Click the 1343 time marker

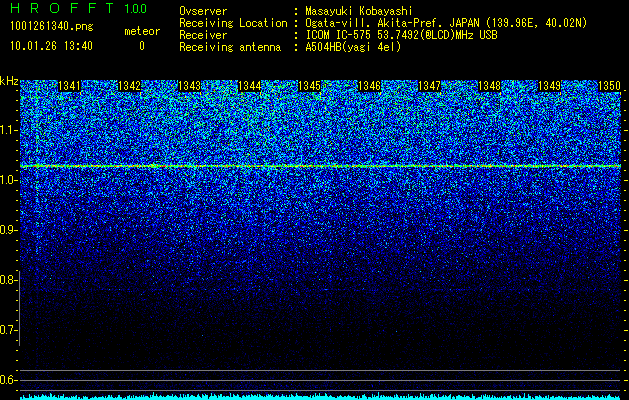point(189,86)
